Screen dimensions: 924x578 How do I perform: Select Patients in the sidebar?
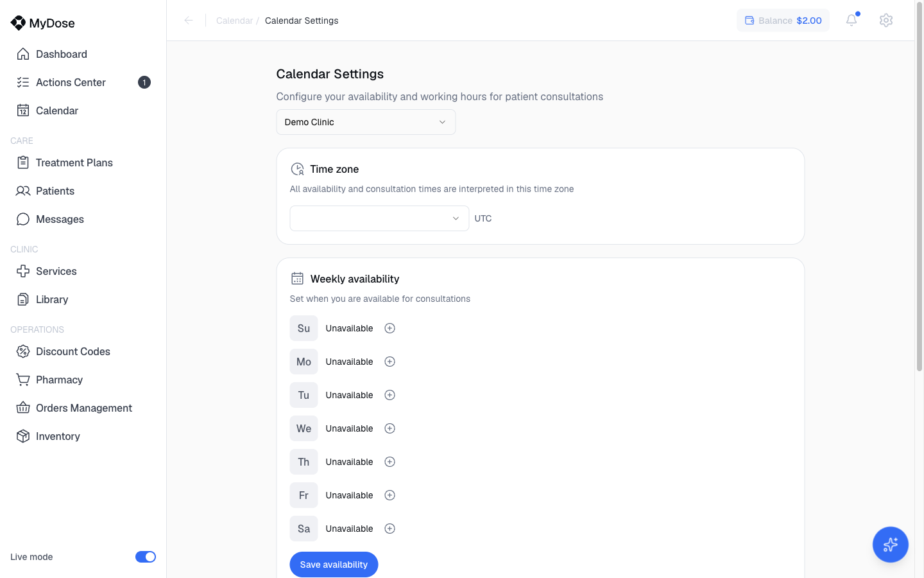[x=83, y=191]
